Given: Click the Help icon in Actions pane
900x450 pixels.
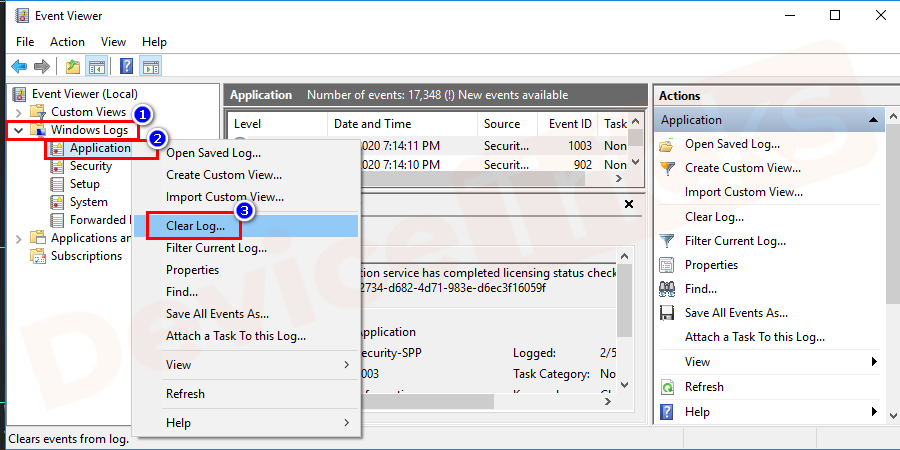Looking at the screenshot, I should (667, 412).
